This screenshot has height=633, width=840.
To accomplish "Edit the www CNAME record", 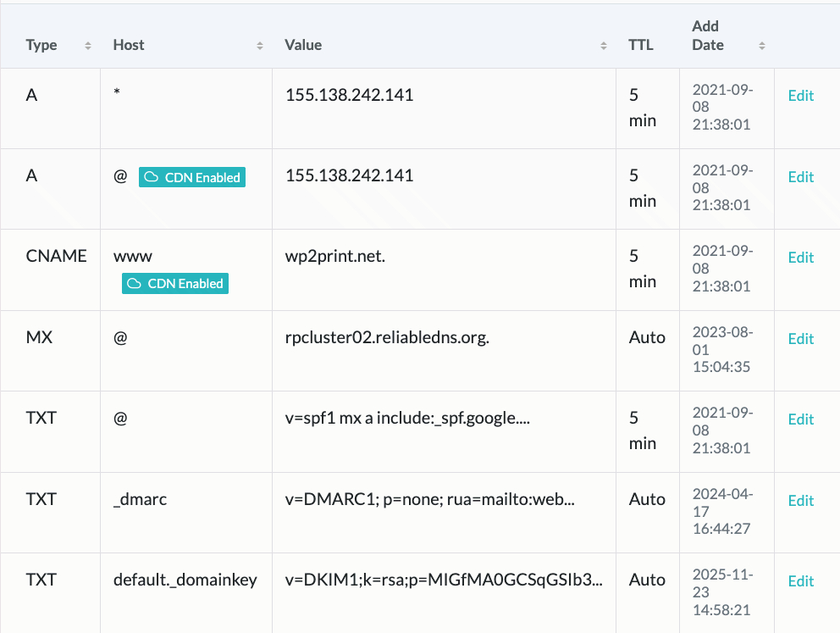I will pos(800,257).
